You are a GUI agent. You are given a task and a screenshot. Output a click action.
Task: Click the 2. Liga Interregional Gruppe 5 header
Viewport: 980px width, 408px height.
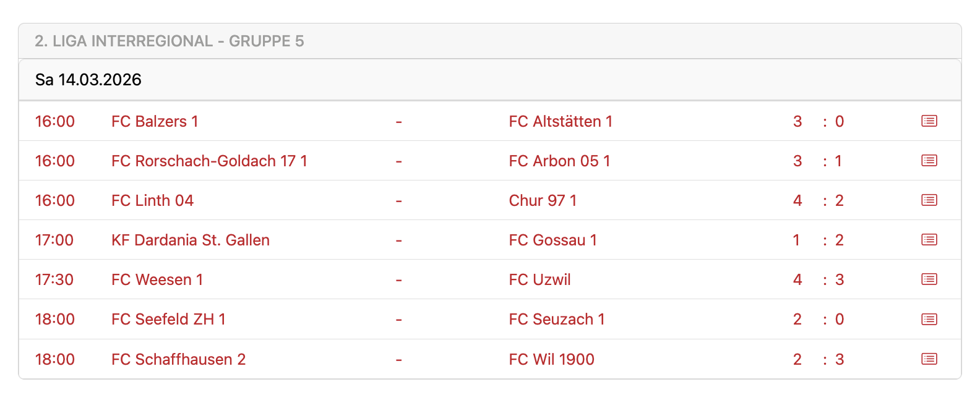[170, 41]
